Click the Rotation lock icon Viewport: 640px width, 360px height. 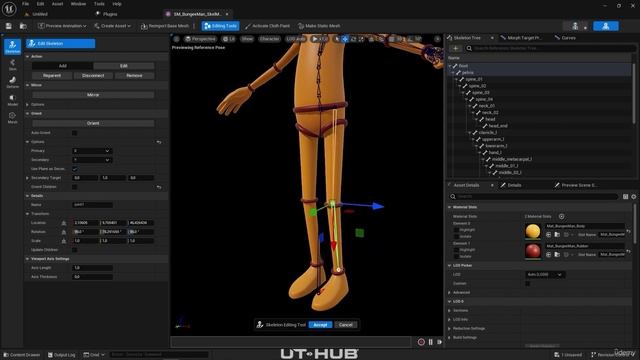pyautogui.click(x=64, y=232)
